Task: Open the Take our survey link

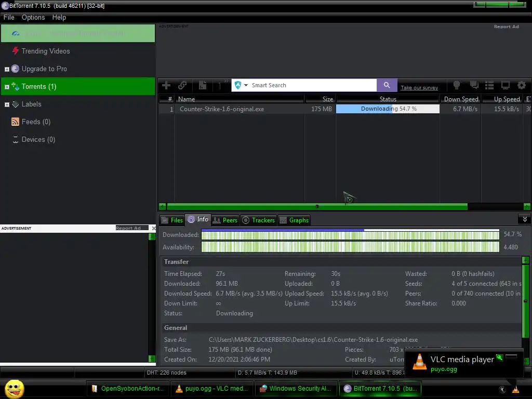Action: [x=419, y=87]
